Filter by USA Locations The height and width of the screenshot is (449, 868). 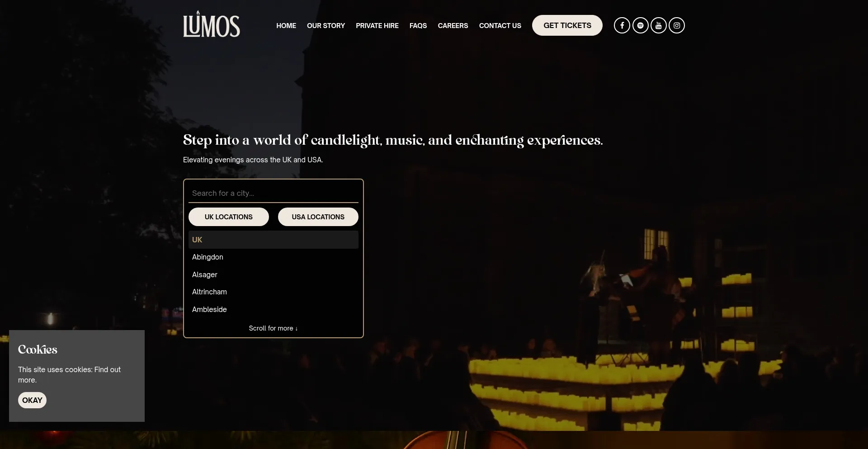coord(318,217)
